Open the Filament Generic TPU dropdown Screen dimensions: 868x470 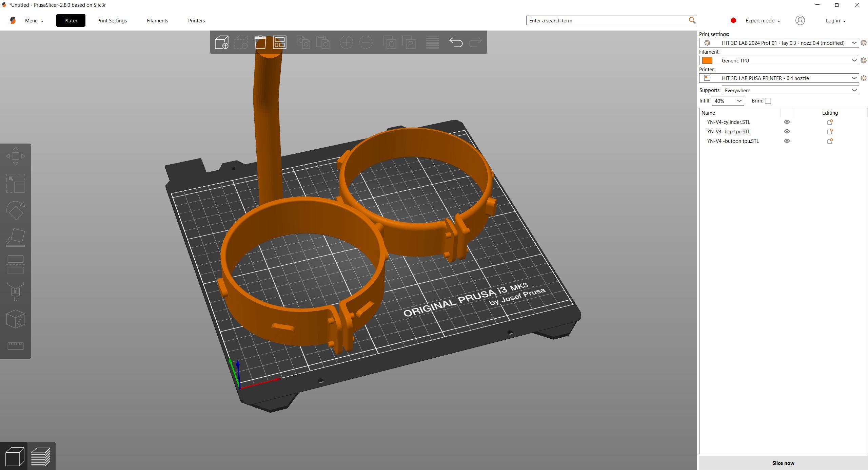tap(779, 60)
